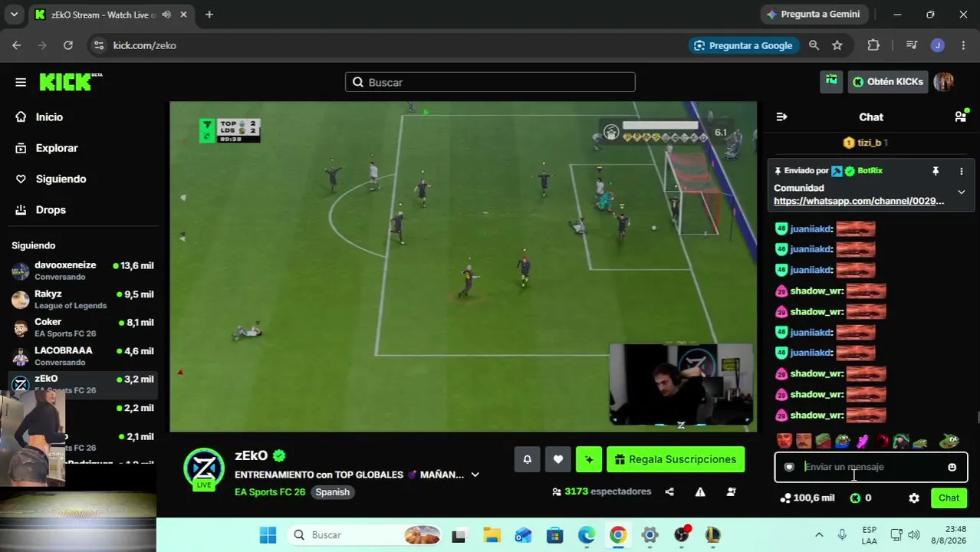Click the zEkO channel avatar
Screen dimensions: 980x552
[x=204, y=468]
